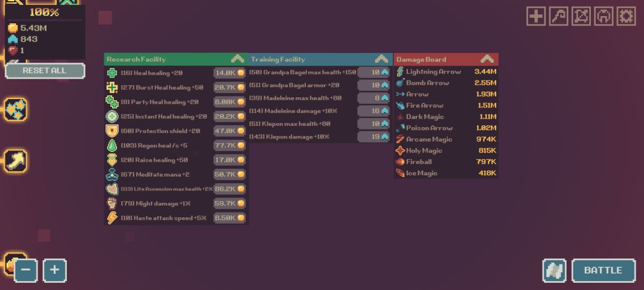Click the Might damage fist icon

pos(112,203)
